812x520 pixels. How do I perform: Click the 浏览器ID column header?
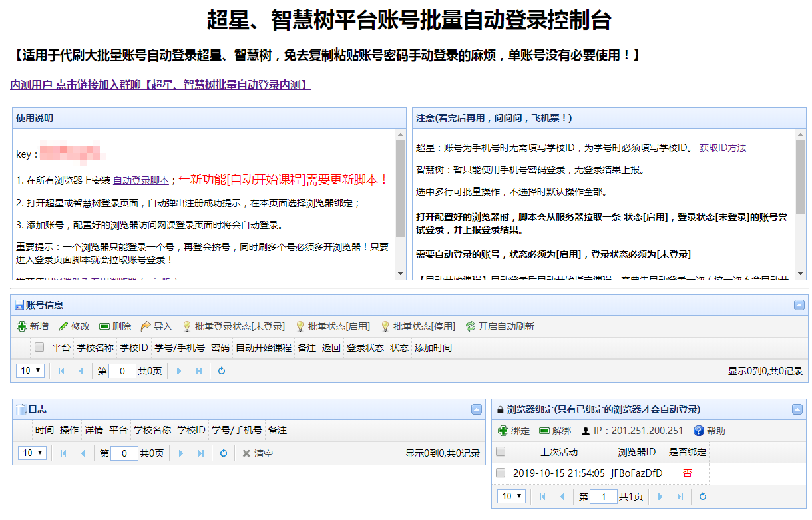[x=637, y=452]
